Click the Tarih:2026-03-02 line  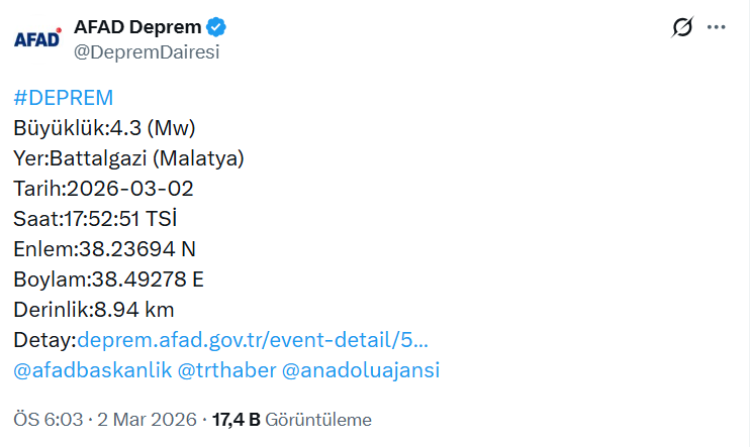coord(104,188)
